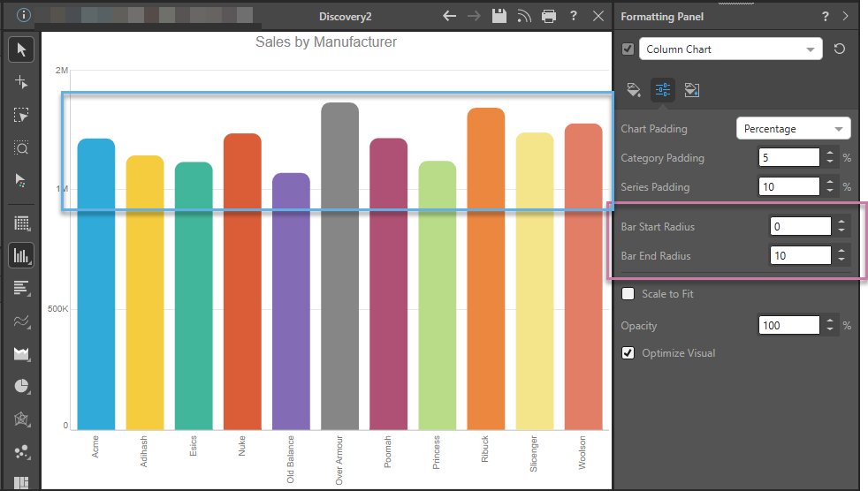Enable the Scale to Fit checkbox
Screen dimensions: 868x491
(x=628, y=294)
